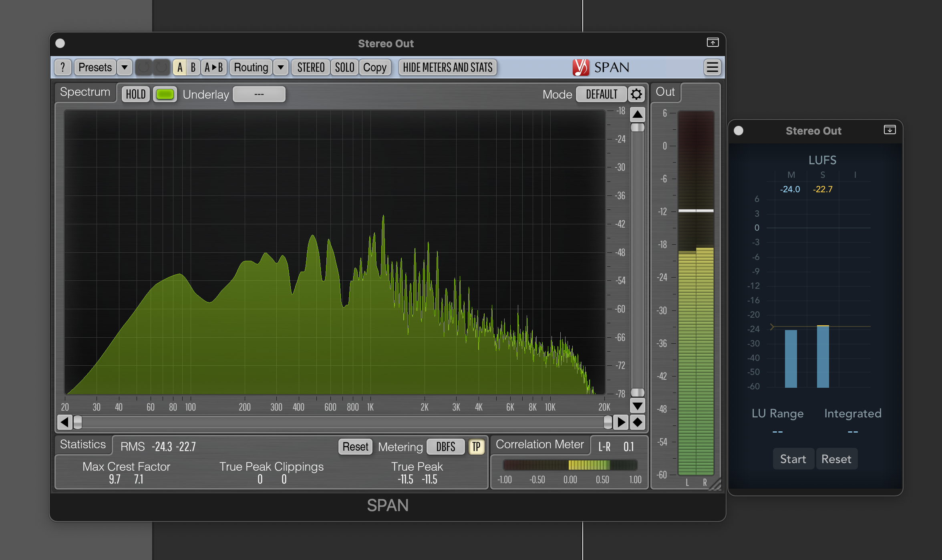The height and width of the screenshot is (560, 942).
Task: Click the SPAN window resize corner grip
Action: (x=715, y=484)
